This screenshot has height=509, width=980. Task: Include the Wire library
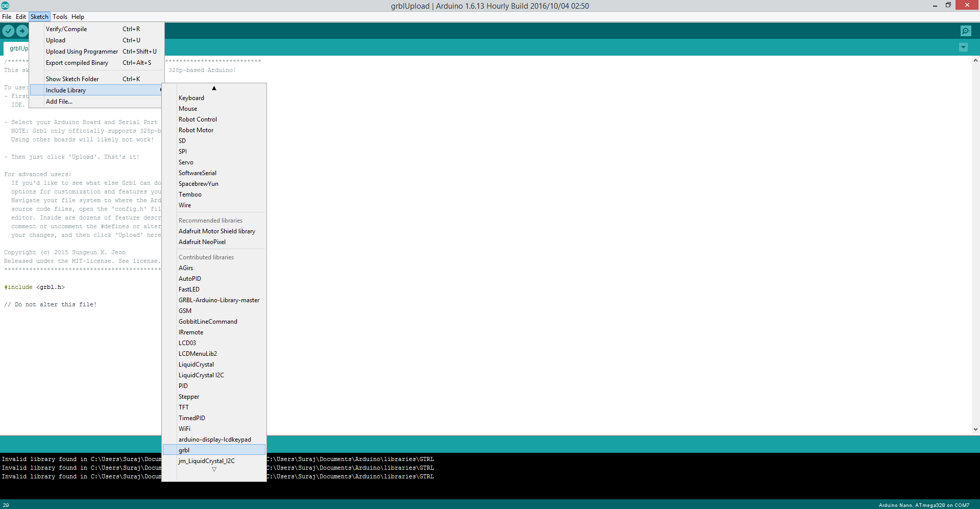pyautogui.click(x=214, y=205)
